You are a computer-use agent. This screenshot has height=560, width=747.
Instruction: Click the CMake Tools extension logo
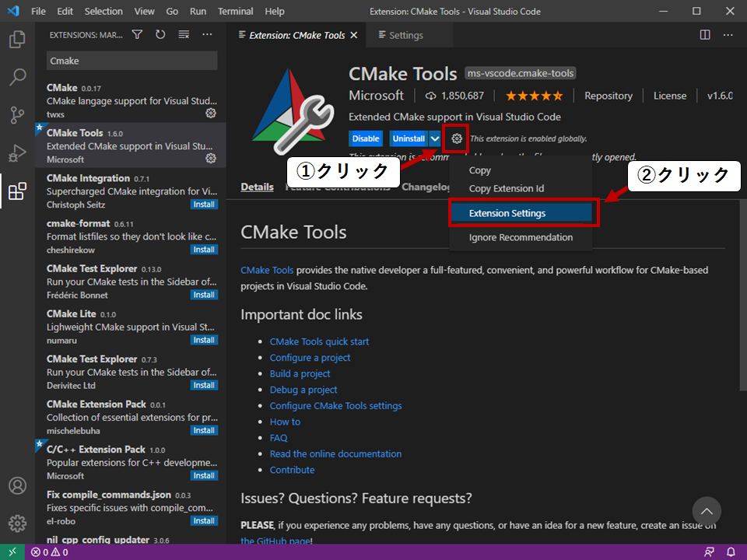coord(292,112)
